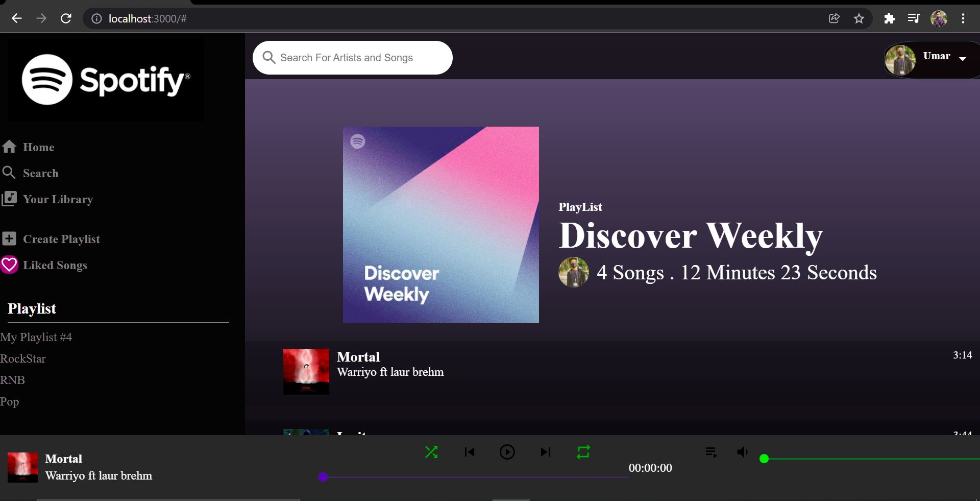The image size is (980, 501).
Task: Open My Playlist #4
Action: (37, 337)
